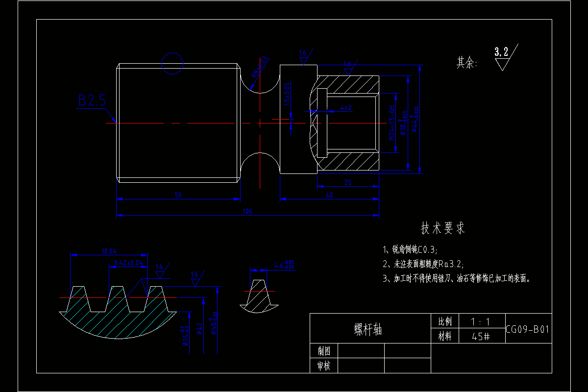Screen dimensions: 588x392
Task: Pick the 25 bore depth dimension
Action: coord(348,183)
